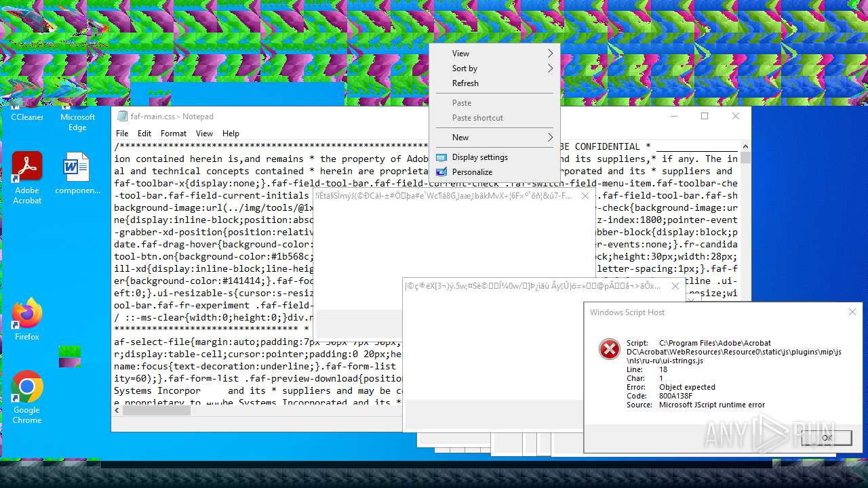Select the small glitched desktop icon
The height and width of the screenshot is (488, 868).
point(70,357)
